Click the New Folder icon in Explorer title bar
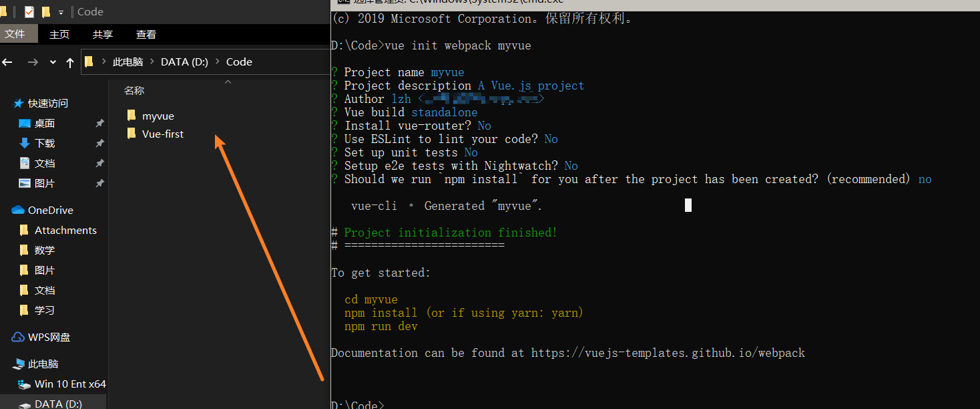The height and width of the screenshot is (409, 980). 45,11
